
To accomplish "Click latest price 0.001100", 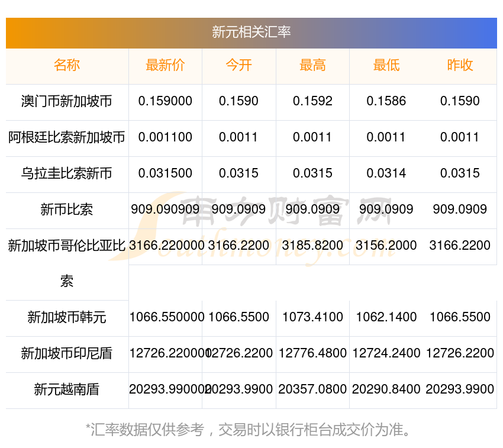I will (165, 137).
